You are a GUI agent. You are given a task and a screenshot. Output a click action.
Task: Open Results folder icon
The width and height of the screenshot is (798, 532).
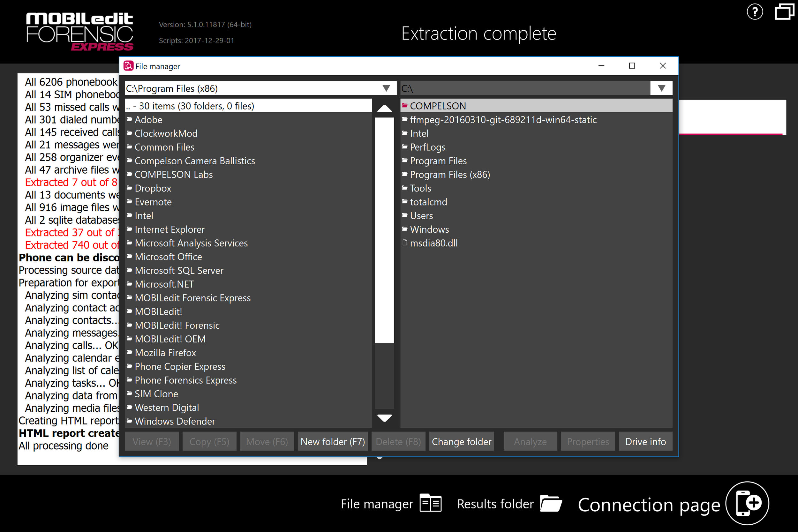pos(551,503)
